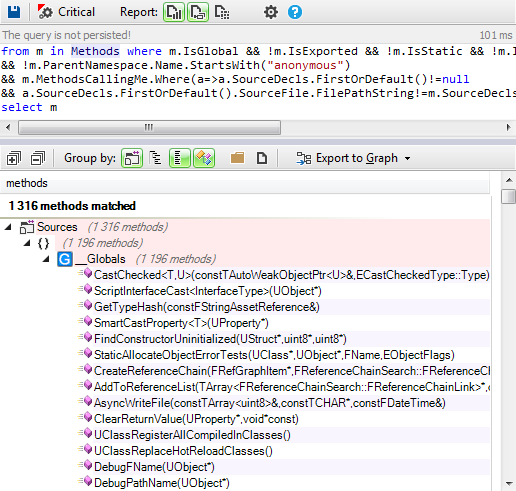The image size is (516, 491).
Task: Group by source file page icon
Action: (x=262, y=158)
